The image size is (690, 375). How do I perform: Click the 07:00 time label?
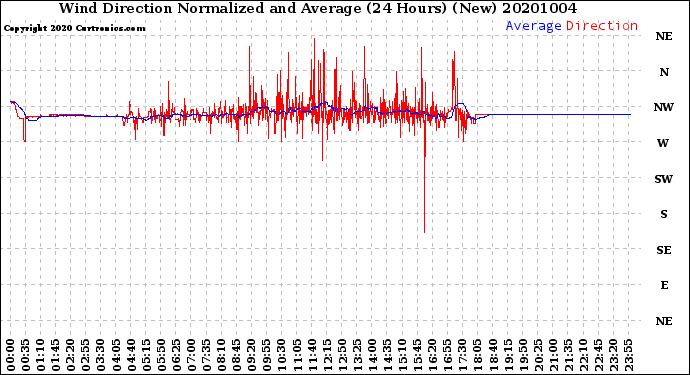191,355
